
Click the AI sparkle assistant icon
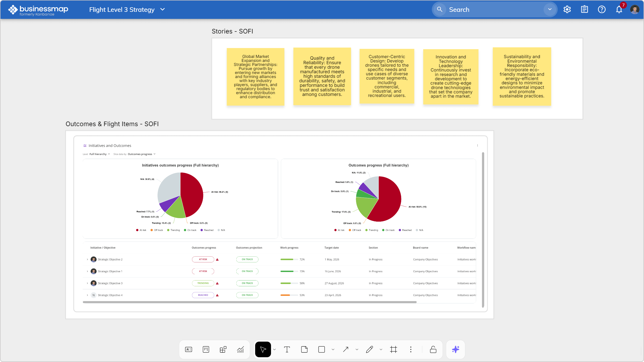(456, 349)
